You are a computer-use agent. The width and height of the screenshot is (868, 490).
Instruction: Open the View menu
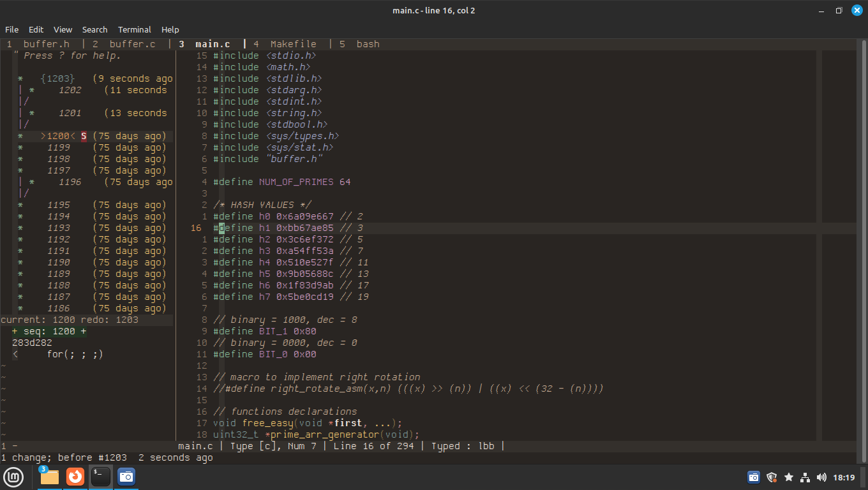click(63, 29)
